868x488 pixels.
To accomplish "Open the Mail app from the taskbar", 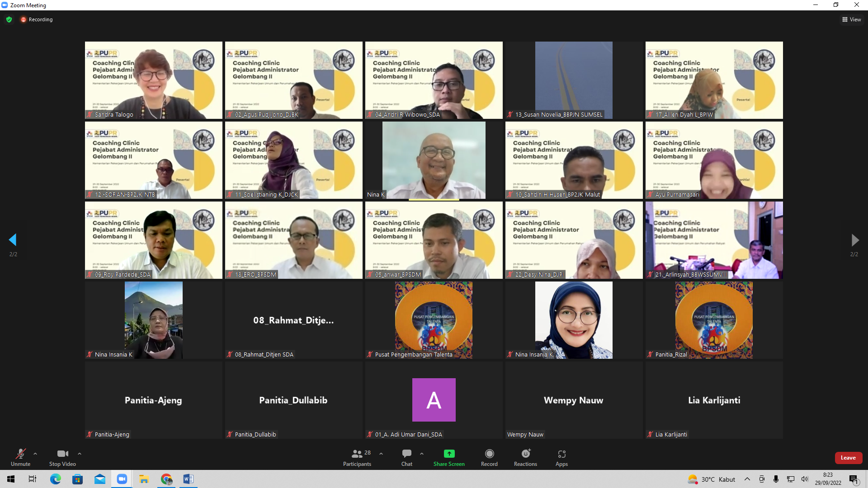I will (x=99, y=479).
